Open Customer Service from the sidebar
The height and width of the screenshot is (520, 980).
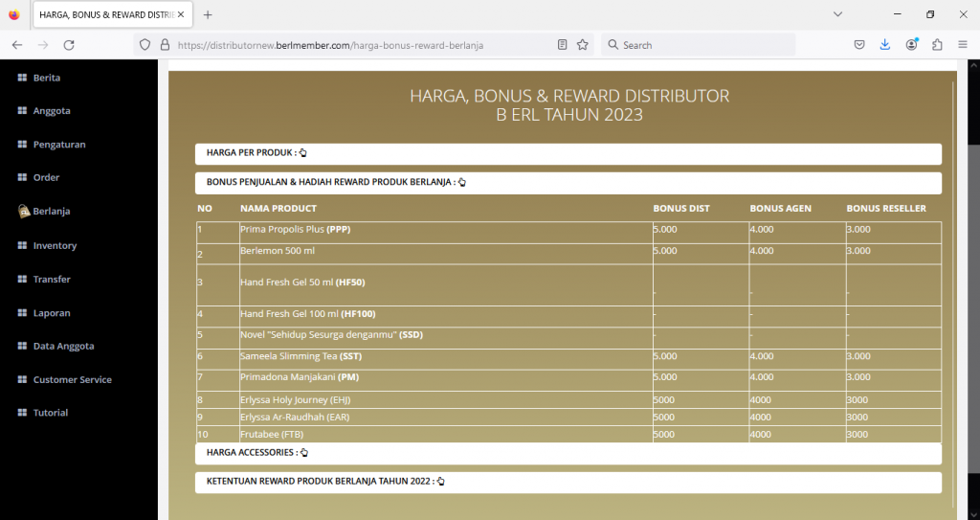(x=72, y=380)
